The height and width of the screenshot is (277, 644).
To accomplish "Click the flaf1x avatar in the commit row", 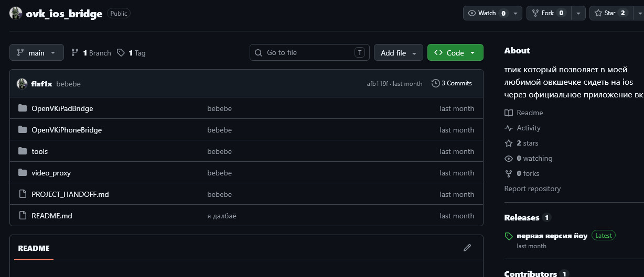I will (22, 84).
